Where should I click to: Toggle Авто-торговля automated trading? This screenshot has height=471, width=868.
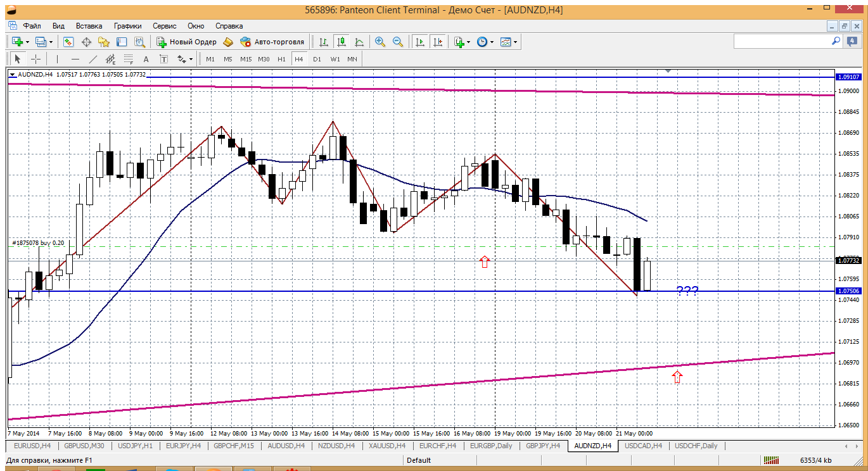point(272,42)
